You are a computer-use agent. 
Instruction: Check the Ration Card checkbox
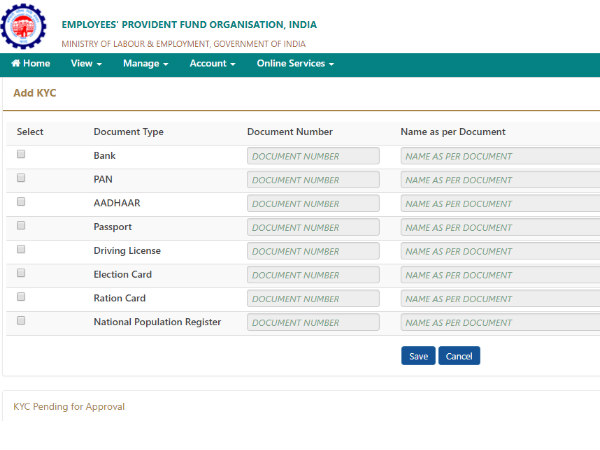click(21, 297)
